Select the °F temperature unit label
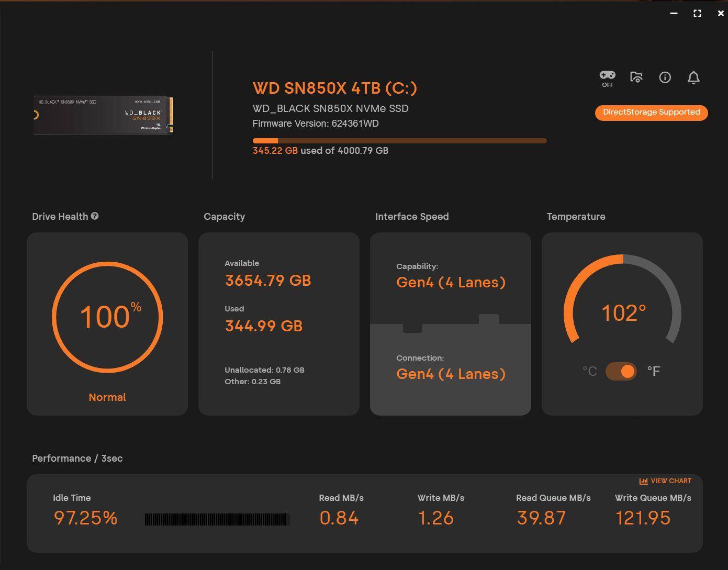The height and width of the screenshot is (570, 728). (x=654, y=371)
